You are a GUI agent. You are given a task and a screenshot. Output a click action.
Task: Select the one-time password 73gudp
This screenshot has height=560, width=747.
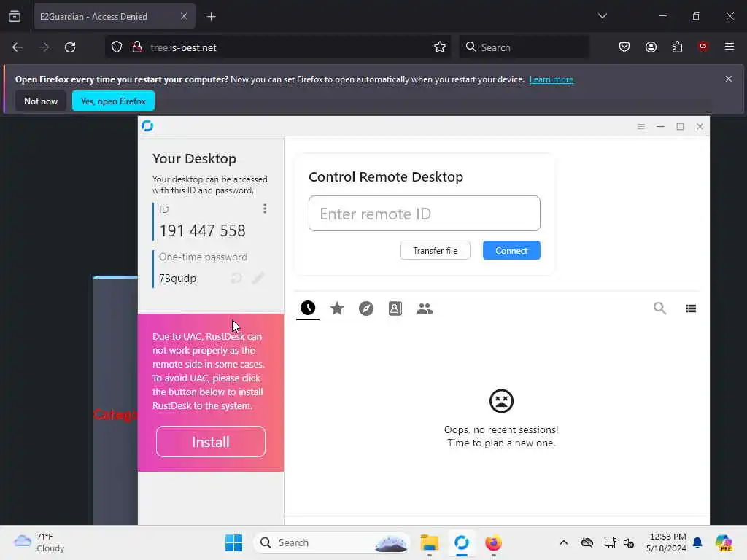[178, 279]
